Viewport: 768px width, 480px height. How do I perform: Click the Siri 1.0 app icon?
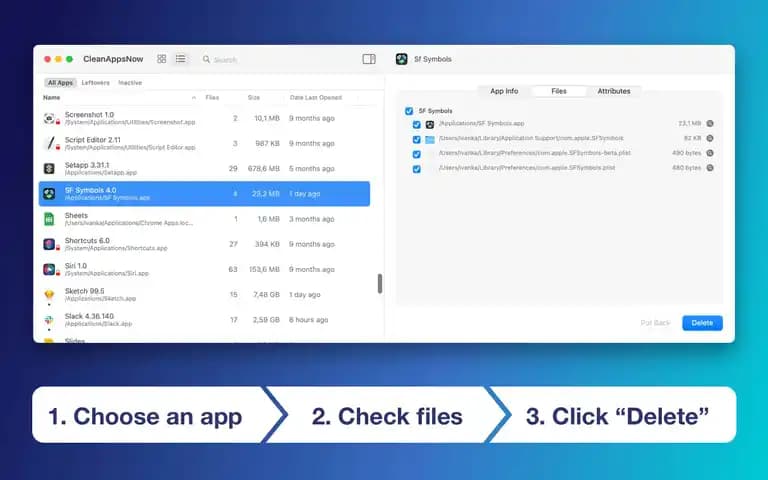click(49, 269)
